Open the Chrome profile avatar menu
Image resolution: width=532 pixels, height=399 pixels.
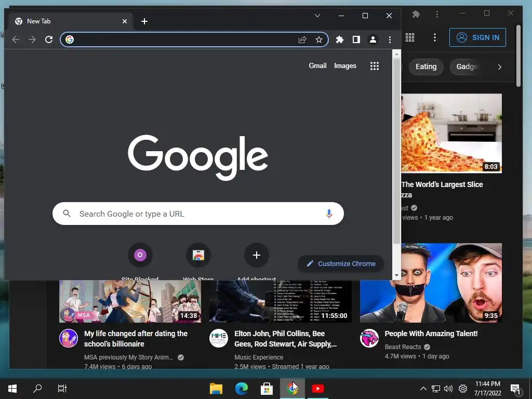(373, 39)
